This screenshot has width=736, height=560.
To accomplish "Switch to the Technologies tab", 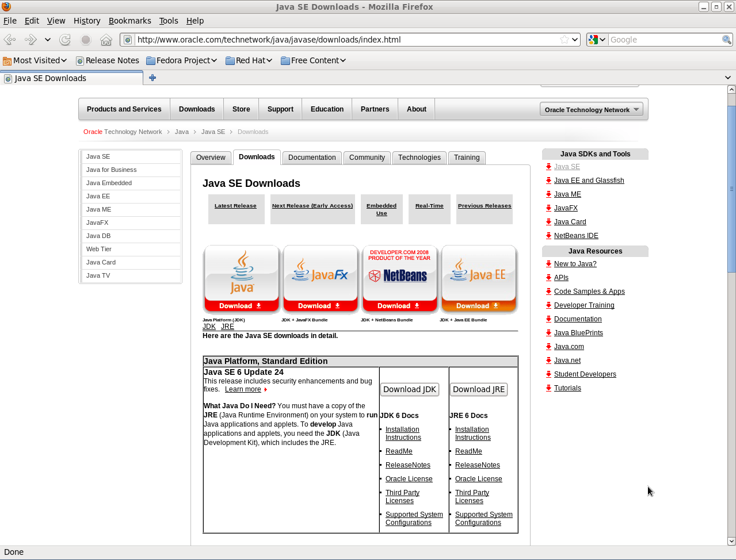I will (x=420, y=158).
